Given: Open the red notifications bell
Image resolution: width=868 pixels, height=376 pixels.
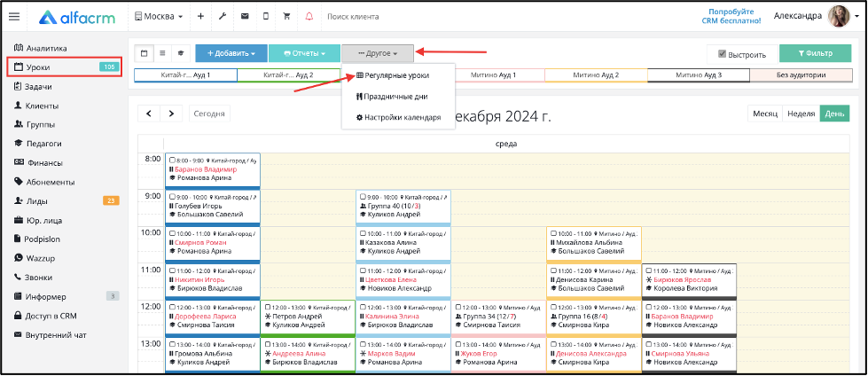Looking at the screenshot, I should point(309,16).
